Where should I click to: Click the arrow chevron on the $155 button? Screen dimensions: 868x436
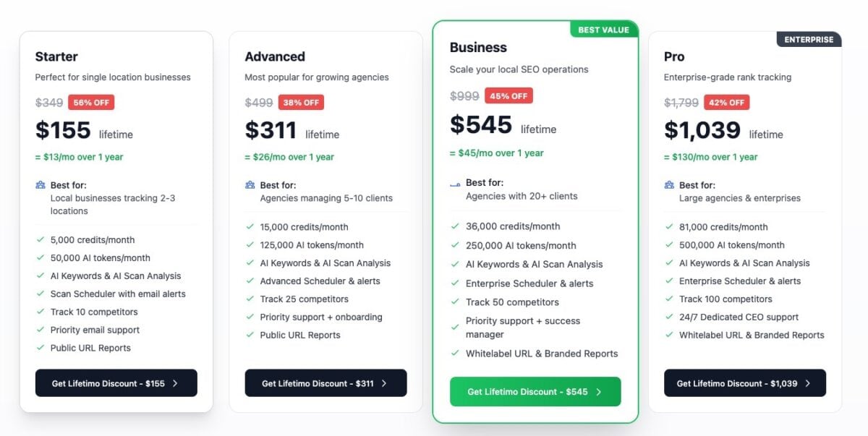coord(175,384)
